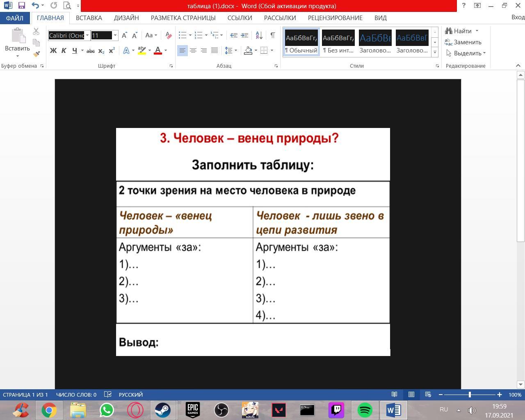Click the embedded table image in document

pos(253,242)
